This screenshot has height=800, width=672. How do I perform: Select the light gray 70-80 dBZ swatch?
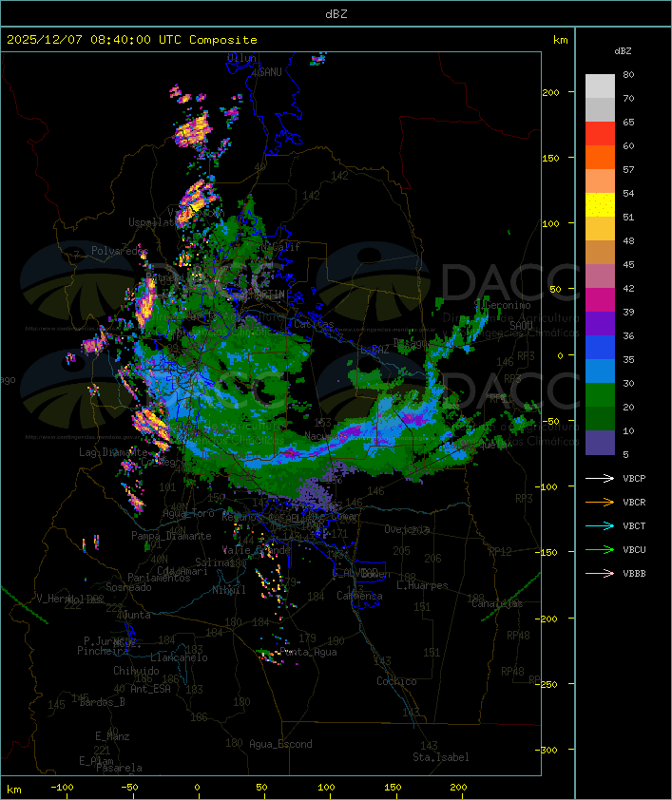600,86
